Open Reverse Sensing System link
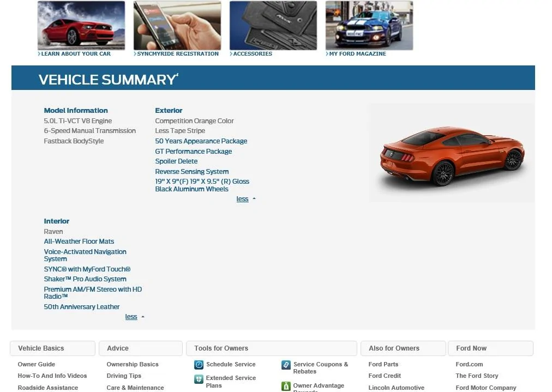 click(192, 171)
